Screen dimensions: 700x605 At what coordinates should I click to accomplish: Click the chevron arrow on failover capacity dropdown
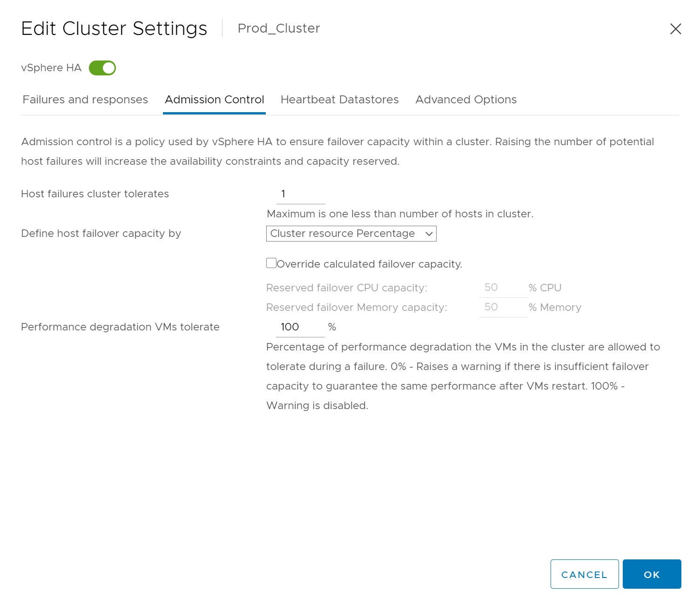[x=429, y=234]
